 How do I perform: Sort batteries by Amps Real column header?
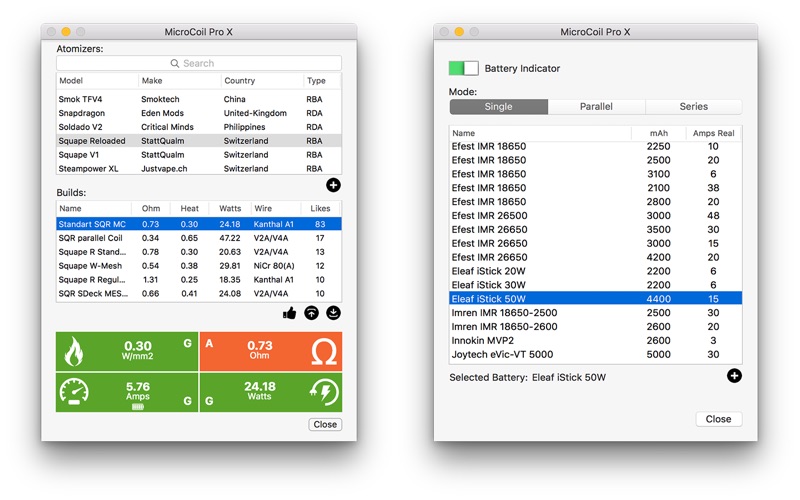pyautogui.click(x=713, y=133)
